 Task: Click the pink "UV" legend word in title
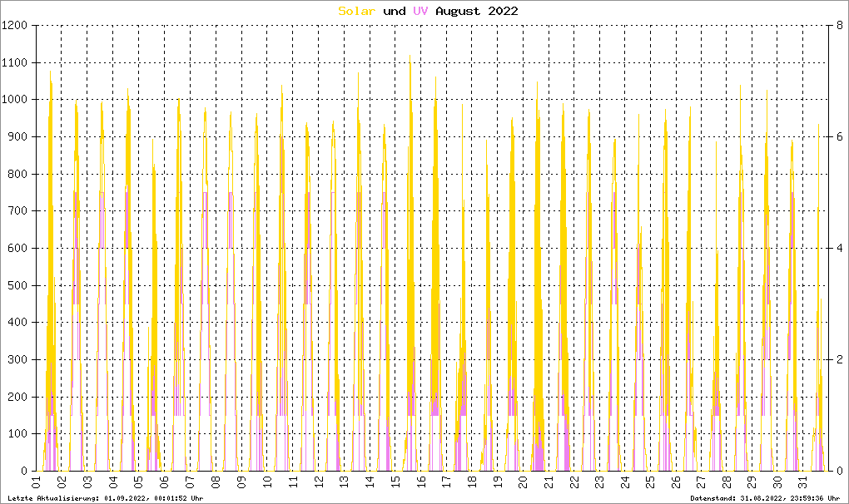(421, 11)
